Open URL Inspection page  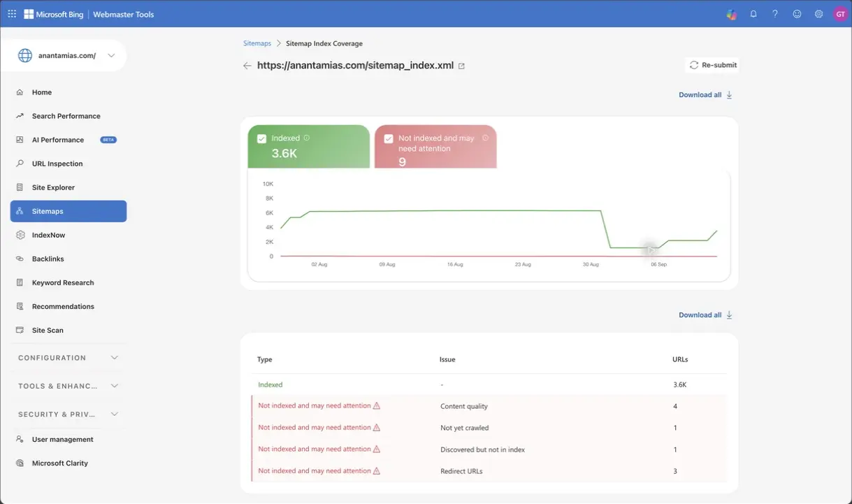point(68,164)
